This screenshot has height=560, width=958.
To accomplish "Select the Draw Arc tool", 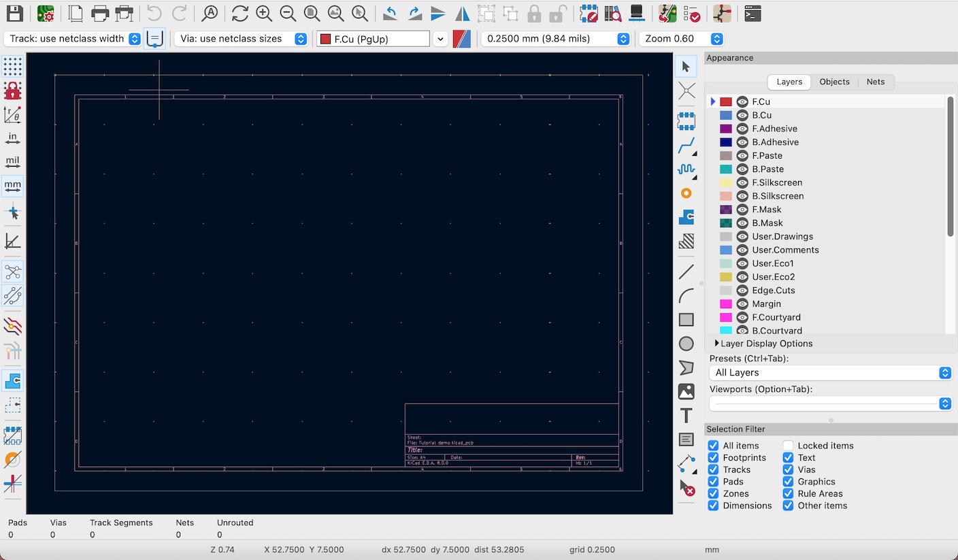I will coord(687,296).
